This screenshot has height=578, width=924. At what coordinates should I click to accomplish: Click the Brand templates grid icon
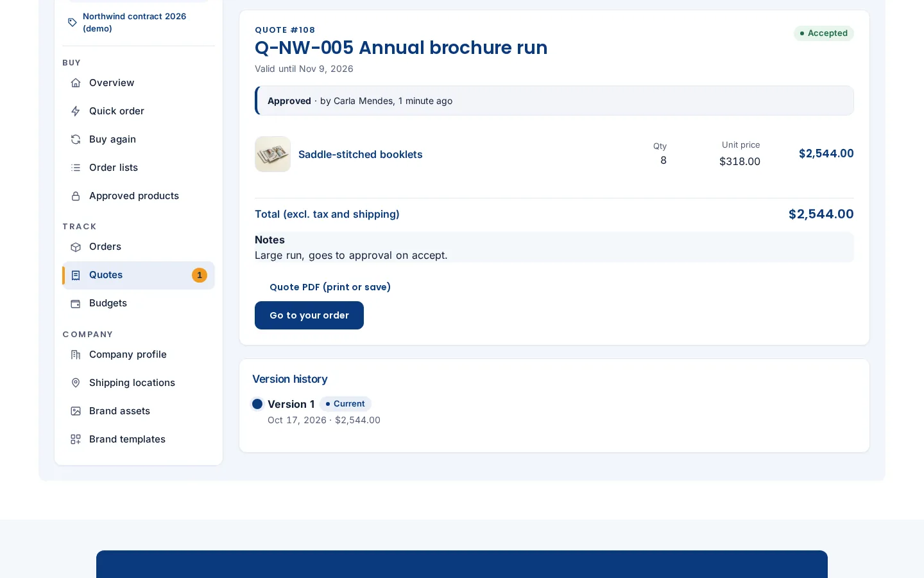coord(76,439)
